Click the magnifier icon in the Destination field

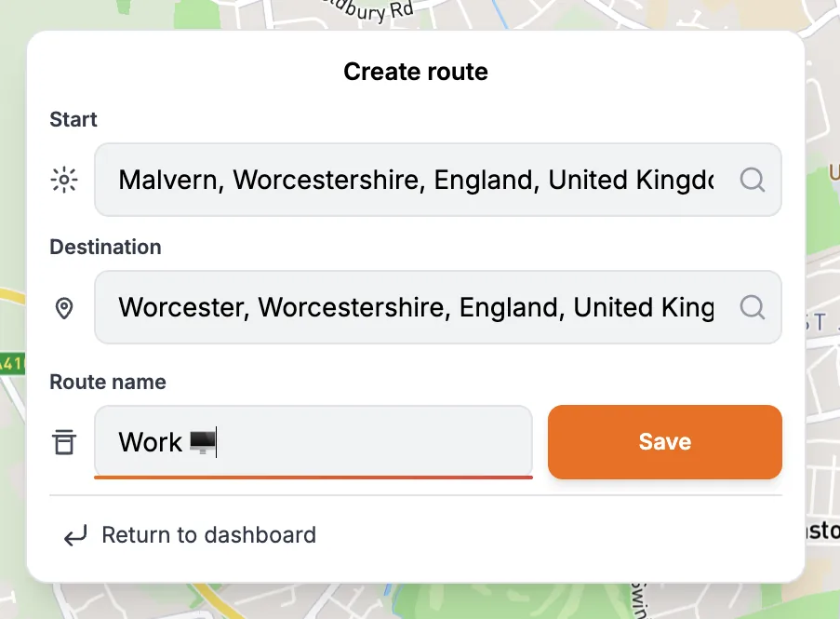pos(752,307)
